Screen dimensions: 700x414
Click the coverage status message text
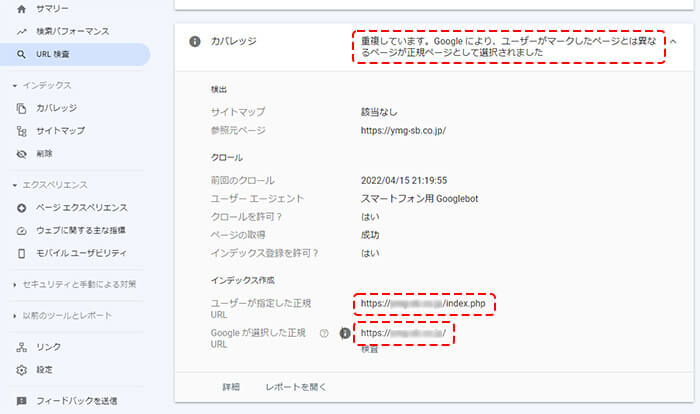tap(508, 47)
